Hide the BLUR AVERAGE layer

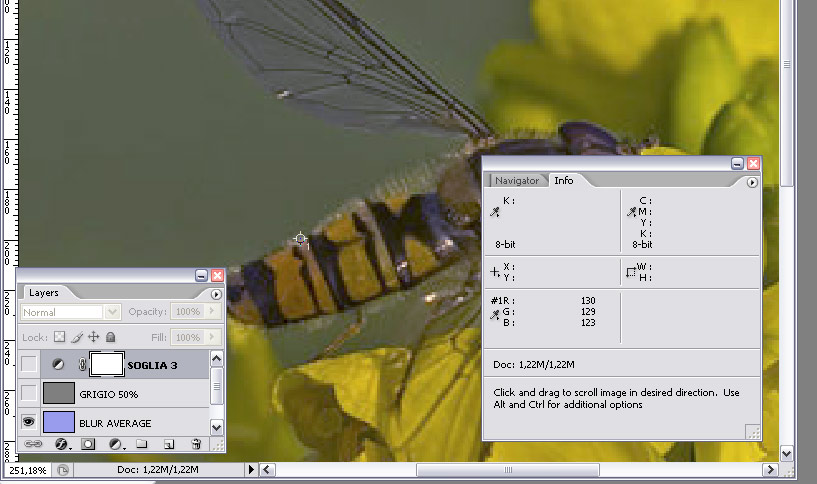(x=29, y=422)
